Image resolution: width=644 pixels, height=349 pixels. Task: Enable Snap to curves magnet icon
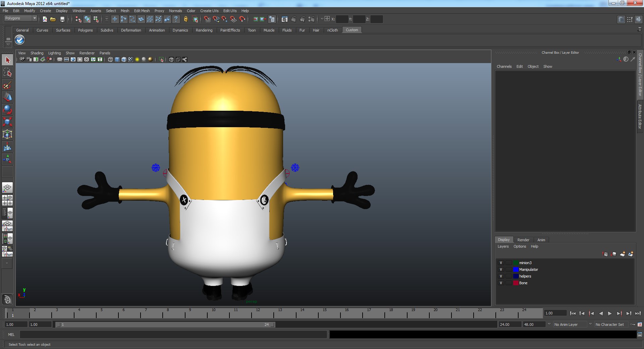pyautogui.click(x=216, y=19)
